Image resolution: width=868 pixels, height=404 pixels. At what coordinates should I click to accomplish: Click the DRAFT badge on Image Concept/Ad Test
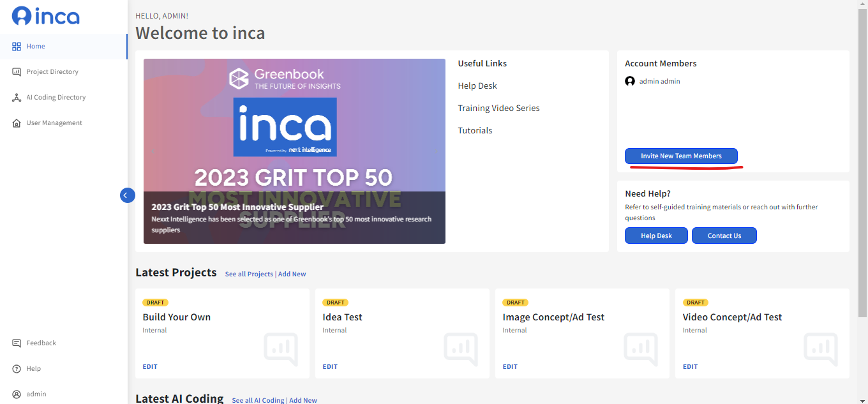pyautogui.click(x=515, y=303)
